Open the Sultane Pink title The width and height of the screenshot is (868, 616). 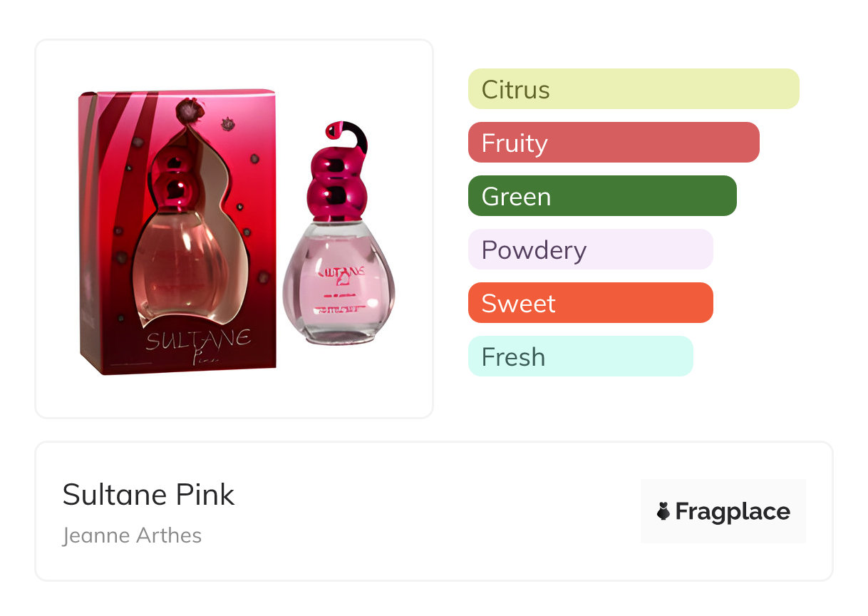(148, 494)
